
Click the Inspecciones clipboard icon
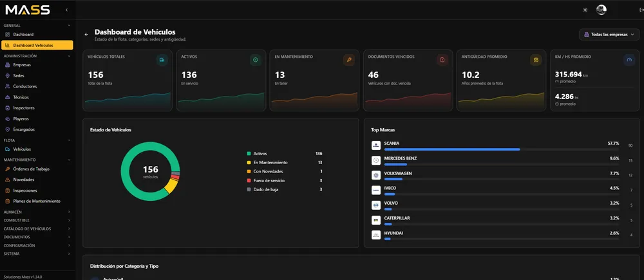(7, 191)
